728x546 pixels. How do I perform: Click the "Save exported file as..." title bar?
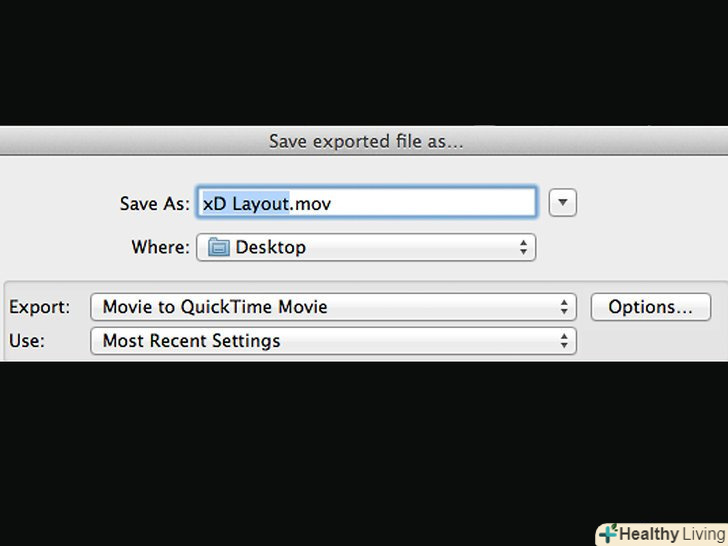[366, 141]
